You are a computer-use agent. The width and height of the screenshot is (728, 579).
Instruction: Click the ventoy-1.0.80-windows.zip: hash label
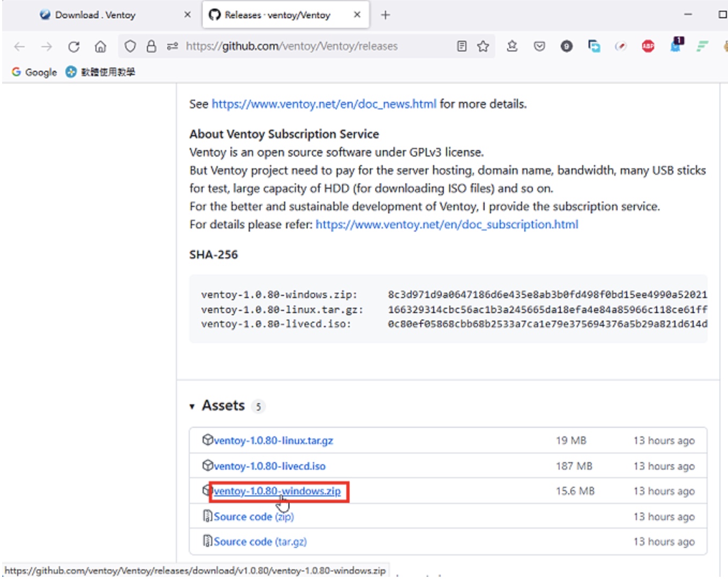click(x=279, y=295)
